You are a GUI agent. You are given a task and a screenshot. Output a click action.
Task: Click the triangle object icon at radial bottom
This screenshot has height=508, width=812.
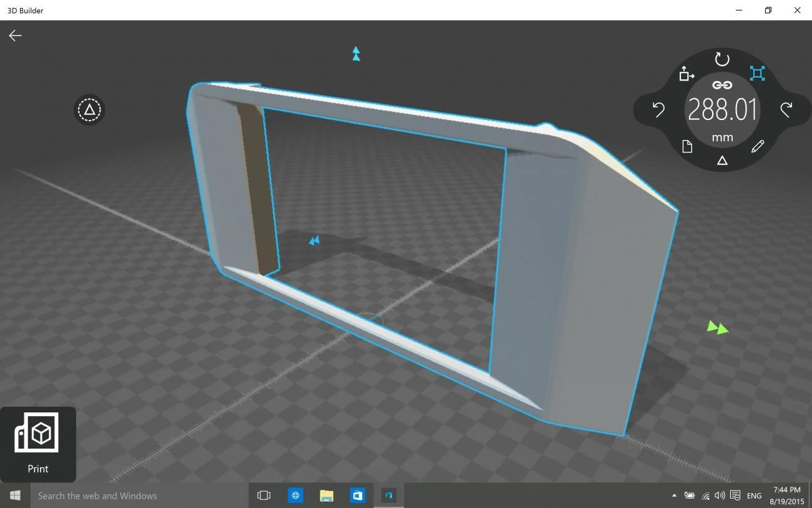tap(722, 161)
